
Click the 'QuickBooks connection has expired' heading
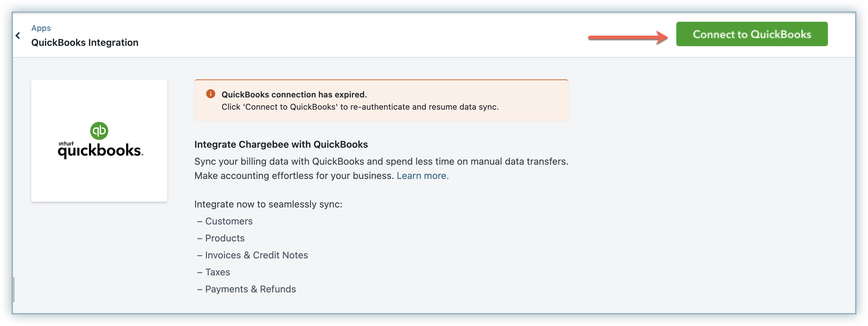click(x=294, y=95)
